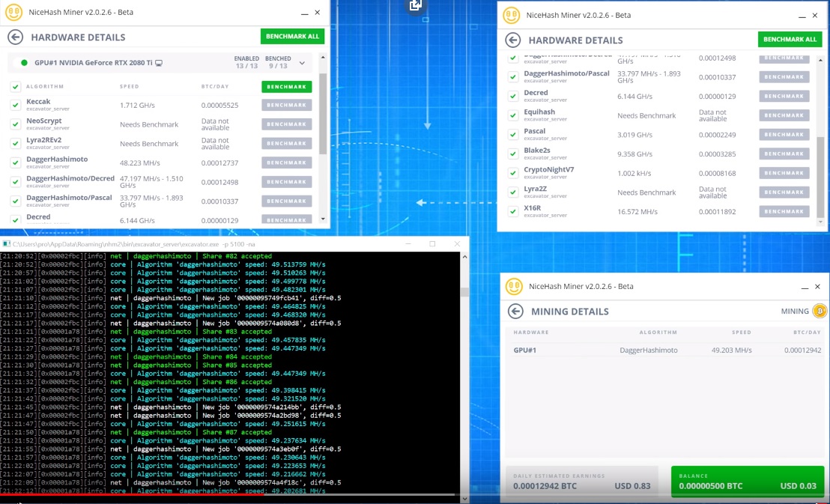Click scrollbar thumb in Hardware Details window listing X16R
This screenshot has height=504, width=830.
point(820,177)
